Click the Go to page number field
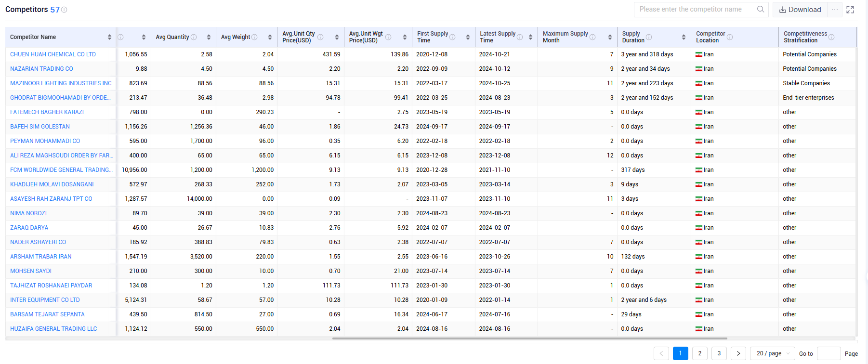This screenshot has height=364, width=868. (829, 353)
